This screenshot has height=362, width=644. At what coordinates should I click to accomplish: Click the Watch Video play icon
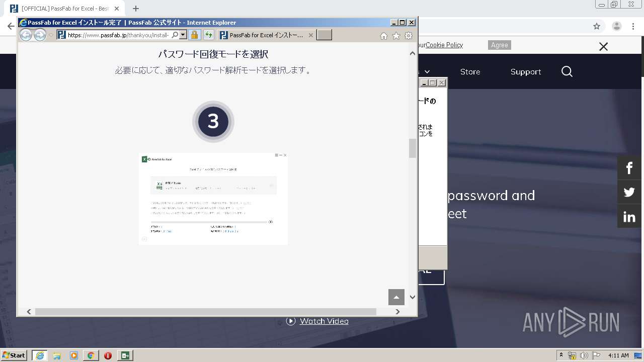[x=291, y=321]
